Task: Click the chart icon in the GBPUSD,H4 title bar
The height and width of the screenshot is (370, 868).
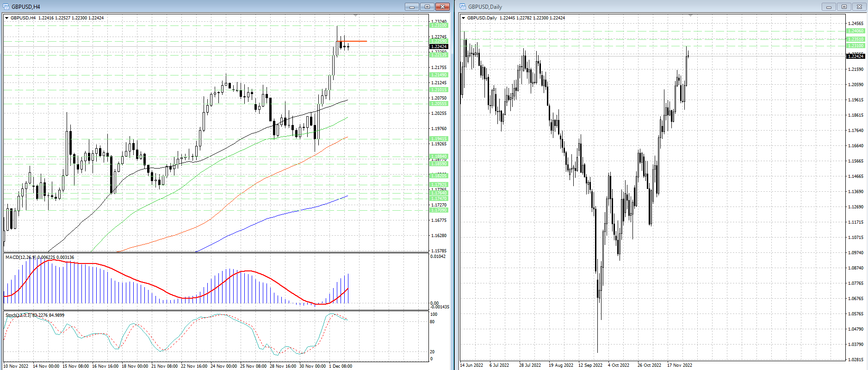Action: click(6, 6)
